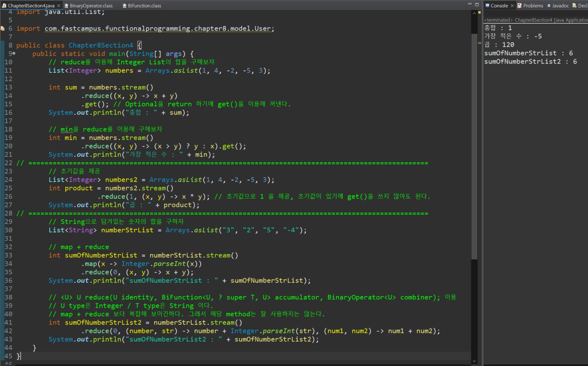Viewport: 588px width, 366px height.
Task: Click the editor scrollbar down arrow
Action: pos(474,361)
